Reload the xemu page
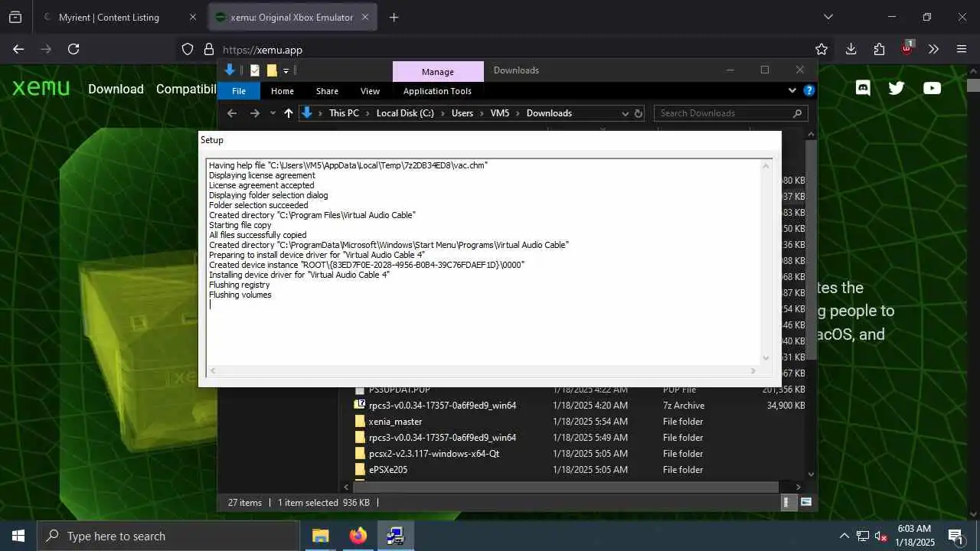Screen dimensions: 980x551 coord(73,49)
